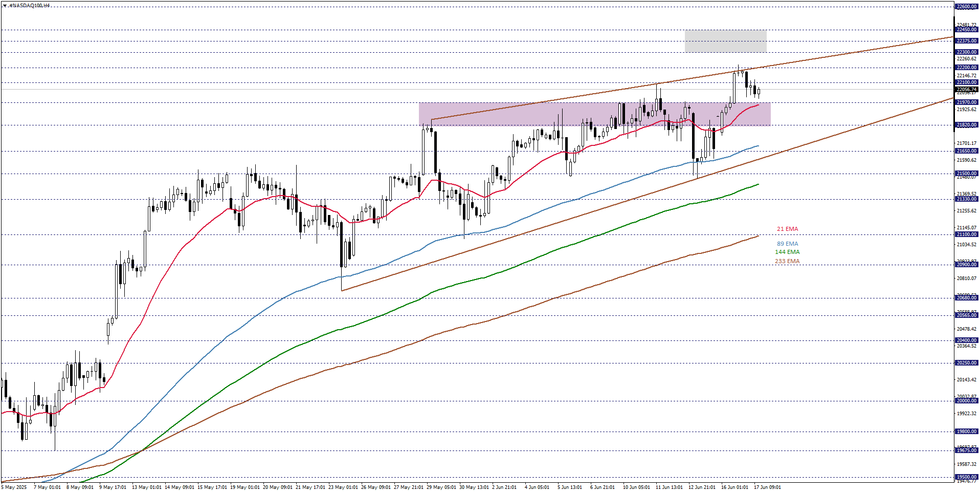The height and width of the screenshot is (493, 980).
Task: Select the gray target rectangle above price
Action: click(725, 41)
